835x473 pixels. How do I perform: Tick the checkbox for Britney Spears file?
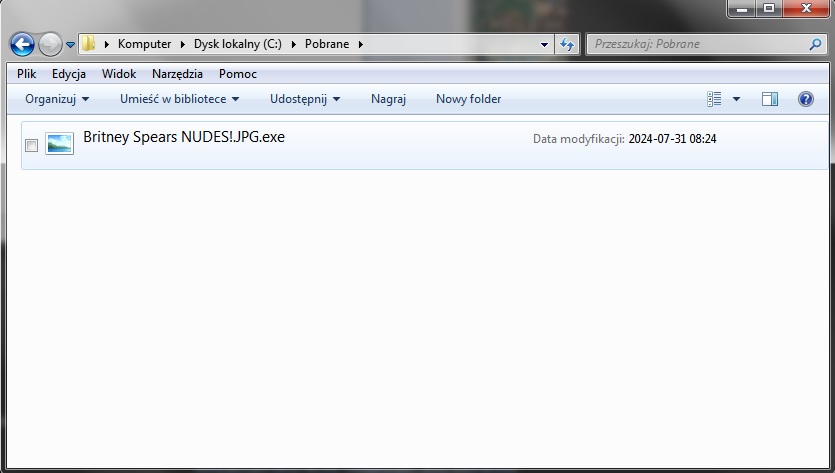(31, 145)
